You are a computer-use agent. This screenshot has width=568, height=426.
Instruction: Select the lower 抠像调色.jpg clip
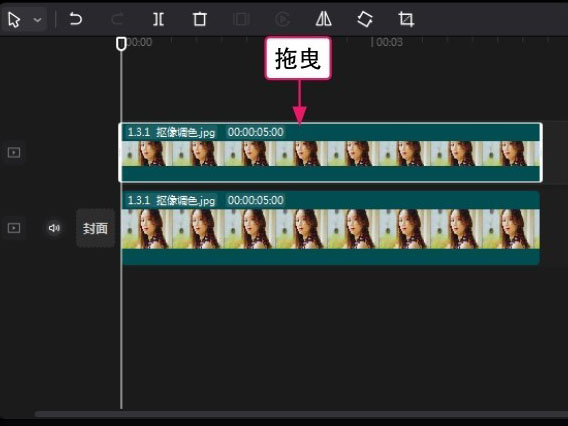point(330,228)
